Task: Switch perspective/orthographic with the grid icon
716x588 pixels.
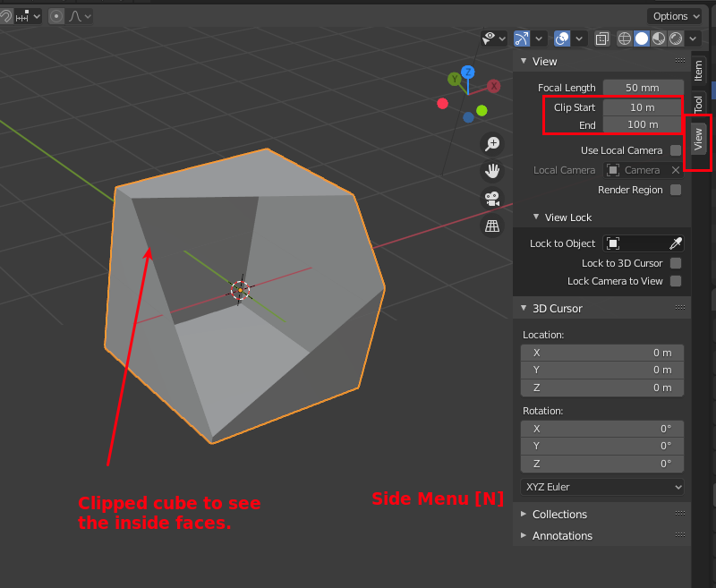Action: 491,226
